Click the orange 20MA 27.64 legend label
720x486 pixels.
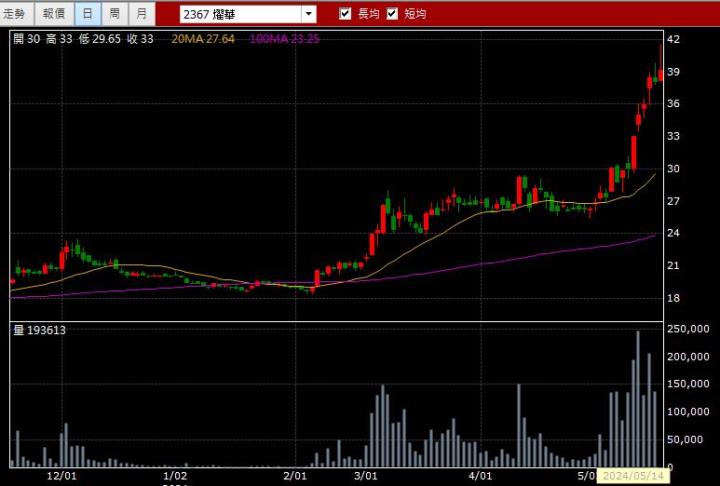(x=203, y=38)
